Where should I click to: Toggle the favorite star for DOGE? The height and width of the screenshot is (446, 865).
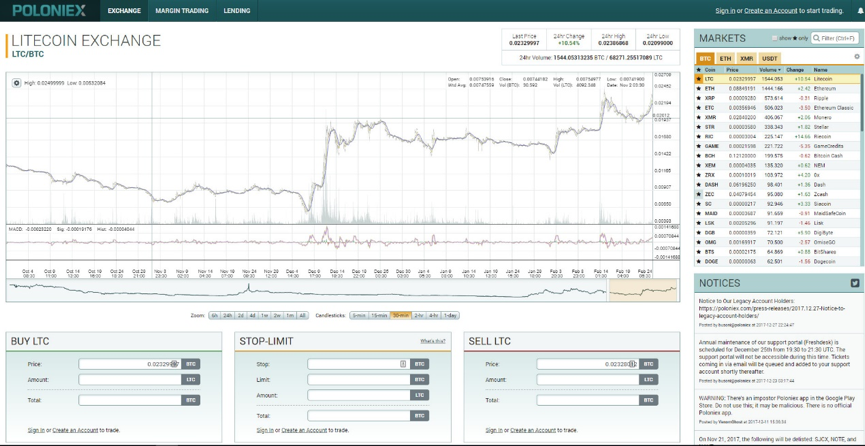[x=699, y=261]
